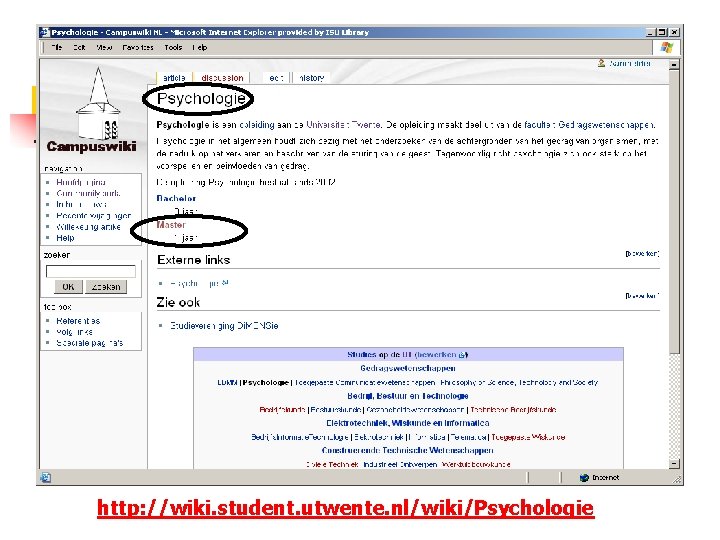Open the external Psychologie link
This screenshot has height=540, width=720.
[x=196, y=283]
